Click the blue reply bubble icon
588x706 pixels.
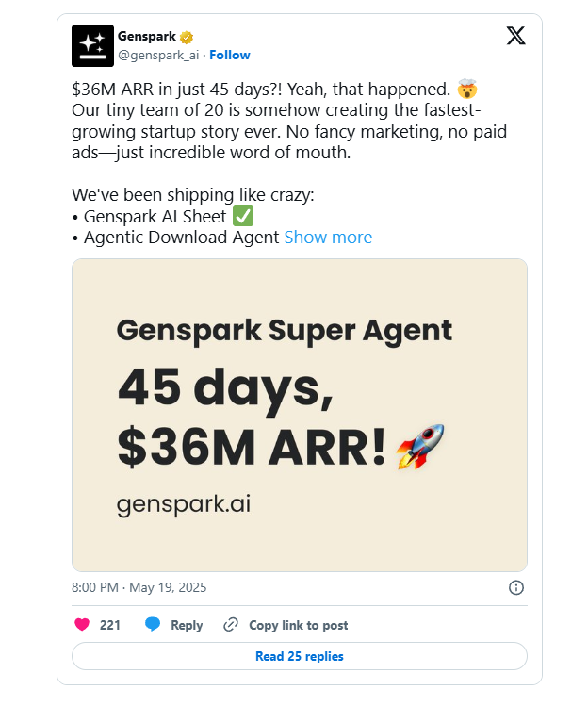click(153, 624)
